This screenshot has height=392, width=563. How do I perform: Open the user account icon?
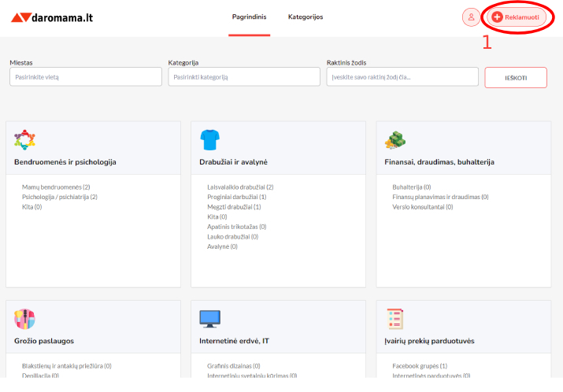[x=471, y=17]
